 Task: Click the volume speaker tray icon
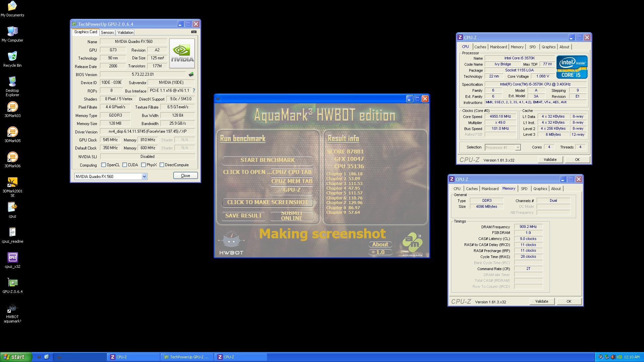pos(612,357)
